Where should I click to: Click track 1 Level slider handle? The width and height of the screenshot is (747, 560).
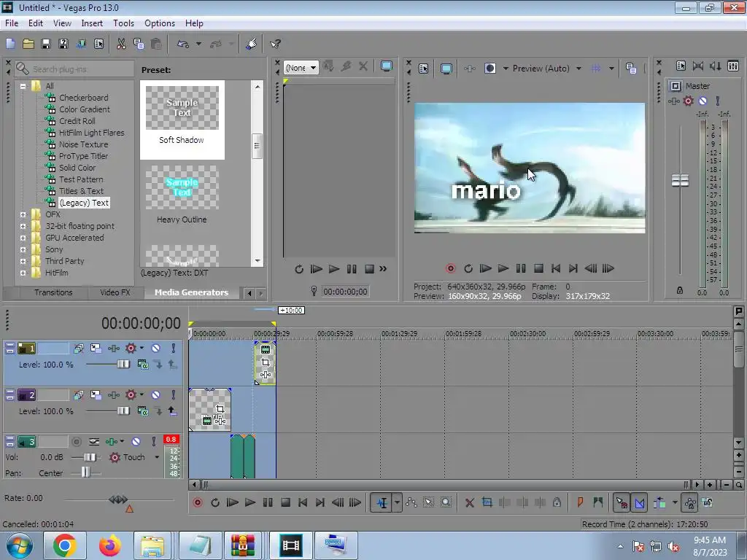click(x=123, y=365)
